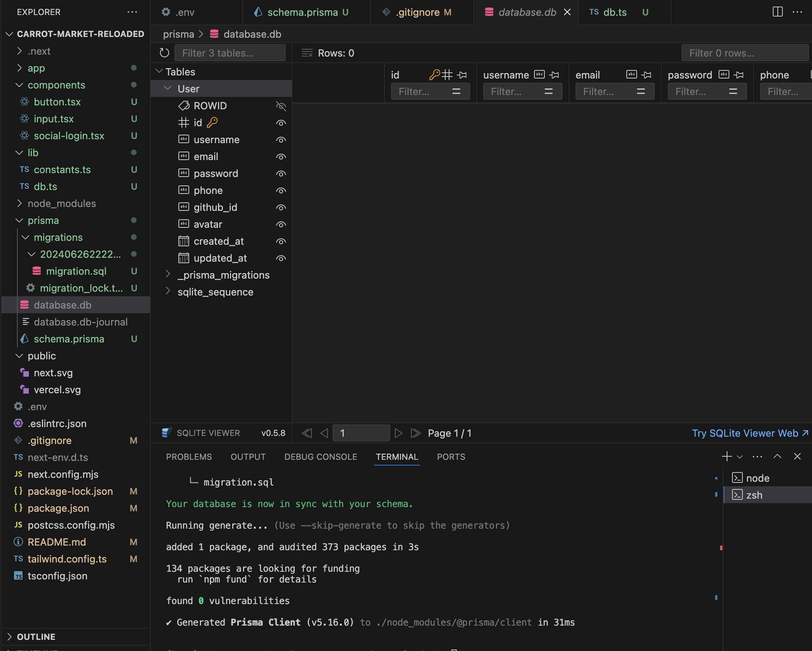Expand the OUTLINE section

9,637
